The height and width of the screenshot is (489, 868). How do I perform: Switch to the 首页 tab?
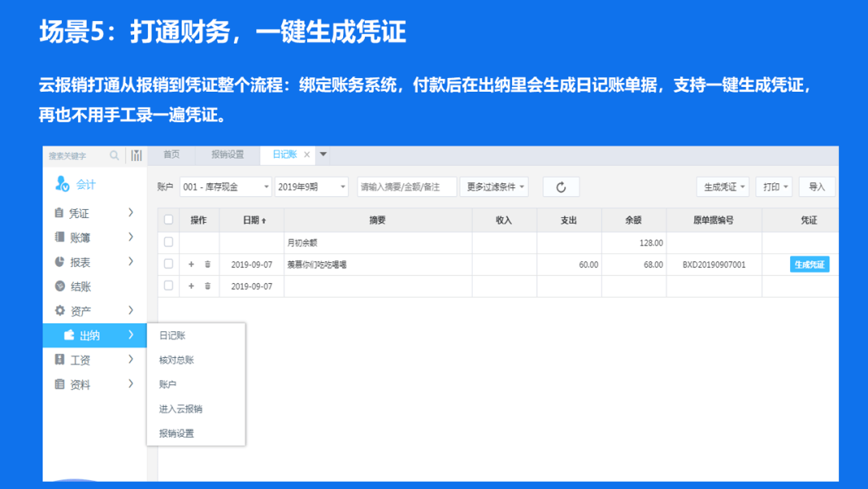pyautogui.click(x=172, y=154)
